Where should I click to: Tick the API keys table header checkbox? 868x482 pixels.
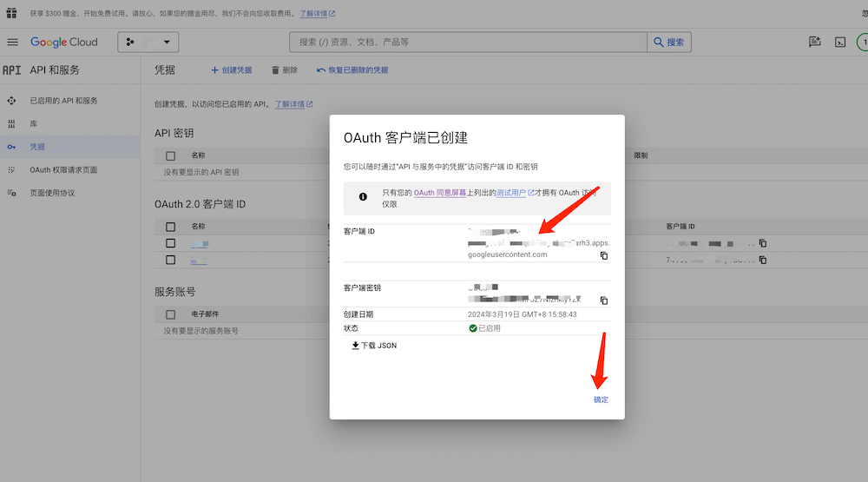171,156
